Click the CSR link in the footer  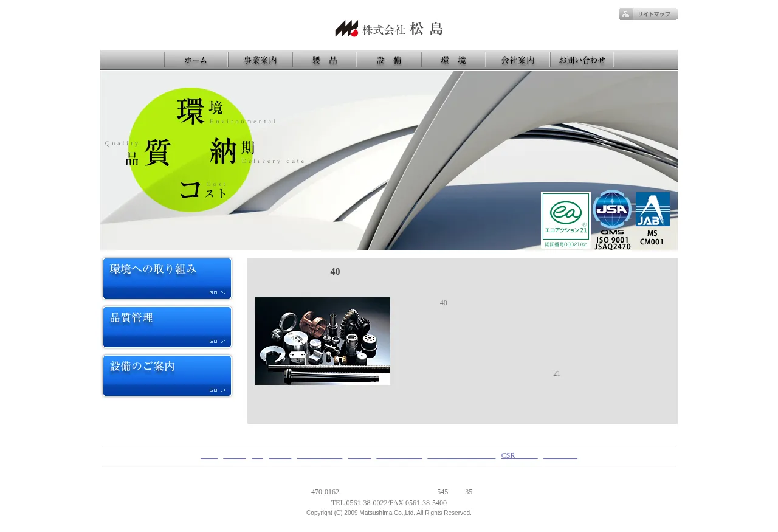[519, 455]
